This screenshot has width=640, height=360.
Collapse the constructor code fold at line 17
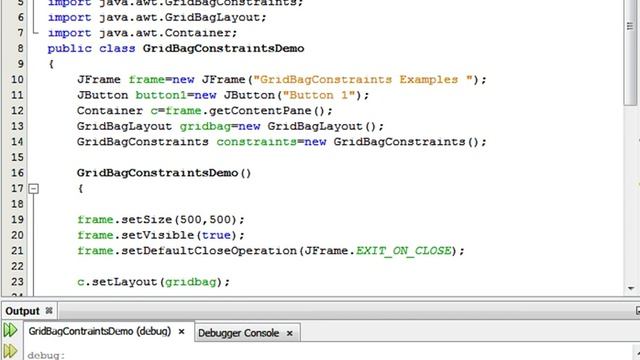click(x=33, y=189)
